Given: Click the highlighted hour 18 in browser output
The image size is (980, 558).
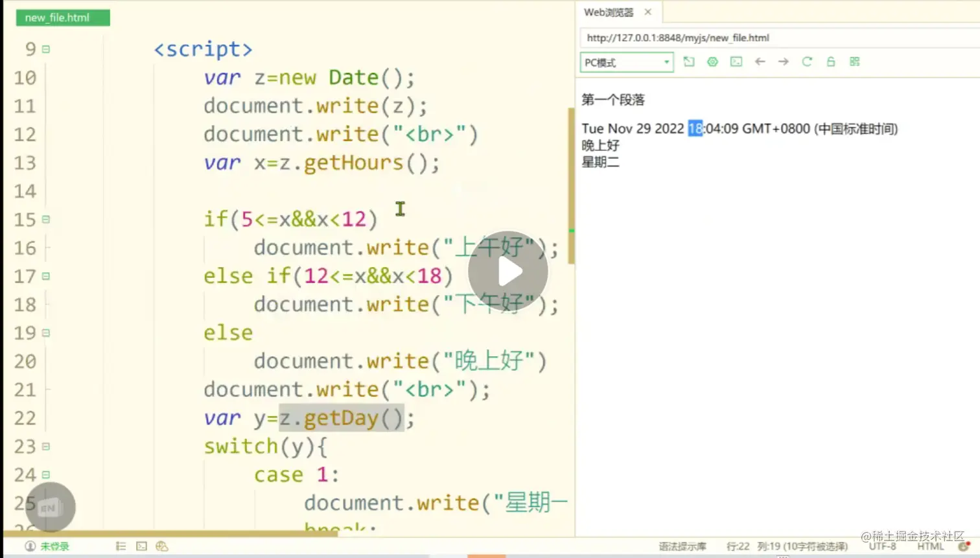Looking at the screenshot, I should tap(695, 128).
